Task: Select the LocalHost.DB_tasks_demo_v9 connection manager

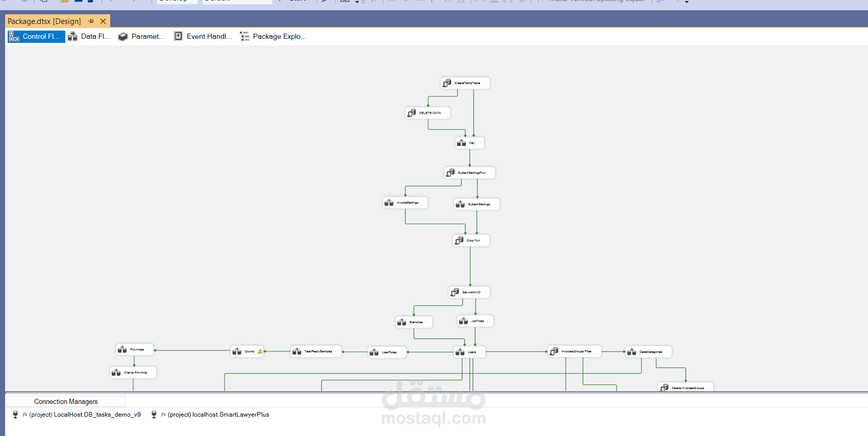Action: coord(77,415)
